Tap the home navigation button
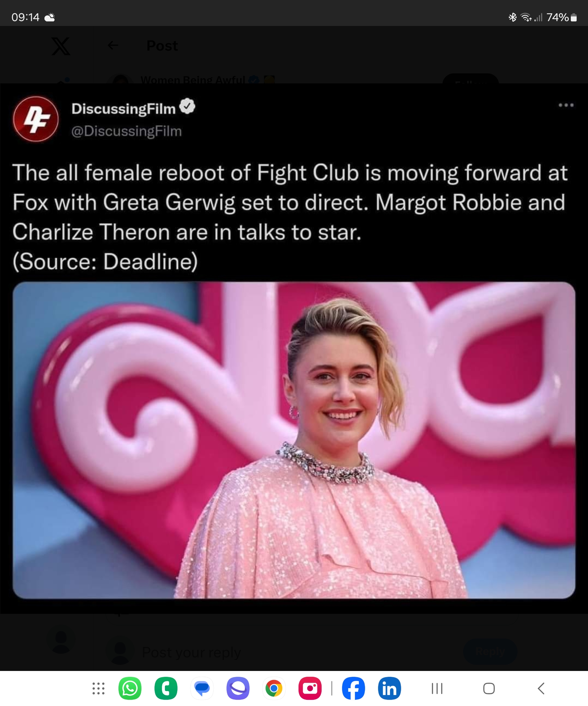588x706 pixels. 489,688
